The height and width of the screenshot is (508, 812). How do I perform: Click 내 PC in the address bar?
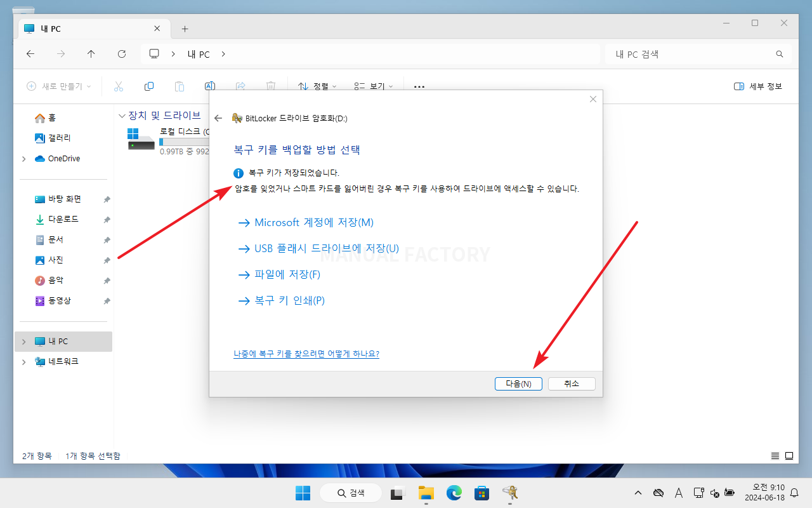pos(199,55)
